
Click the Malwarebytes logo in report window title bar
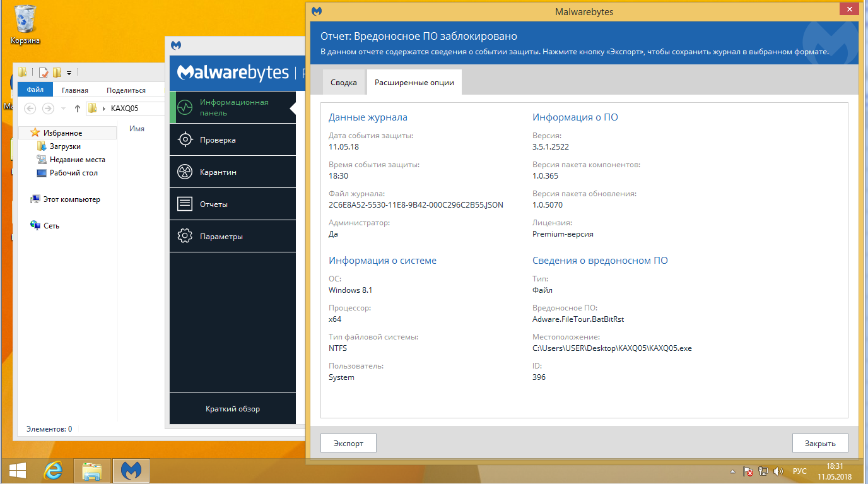pyautogui.click(x=317, y=11)
